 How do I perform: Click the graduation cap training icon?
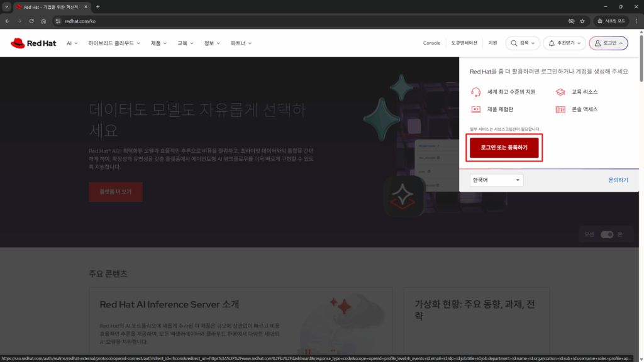560,92
